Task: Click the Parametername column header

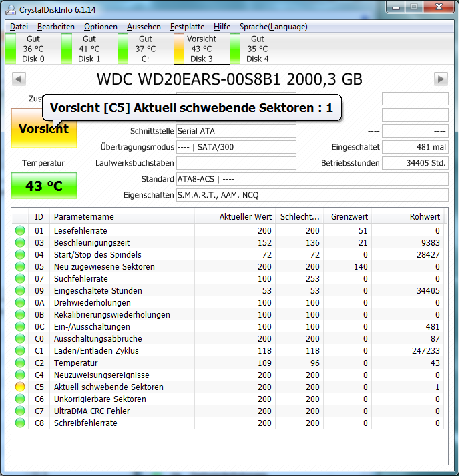Action: (122, 217)
